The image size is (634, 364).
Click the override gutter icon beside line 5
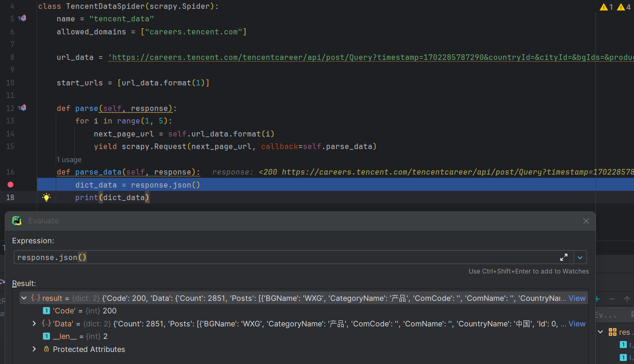click(x=22, y=19)
